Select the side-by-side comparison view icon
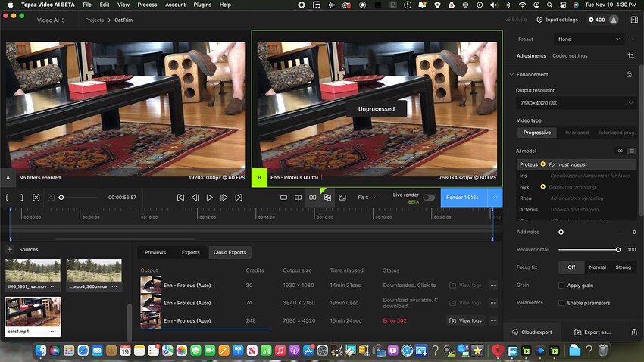 (x=312, y=198)
